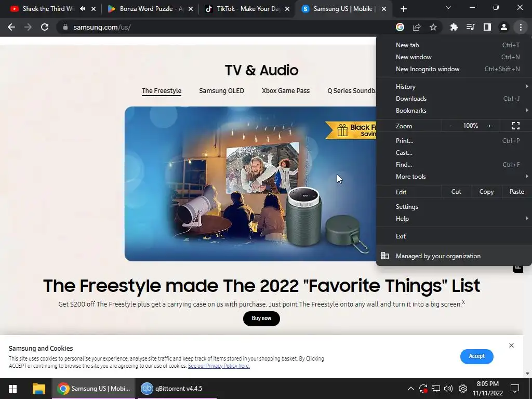Enter full screen from Zoom row

pos(516,126)
